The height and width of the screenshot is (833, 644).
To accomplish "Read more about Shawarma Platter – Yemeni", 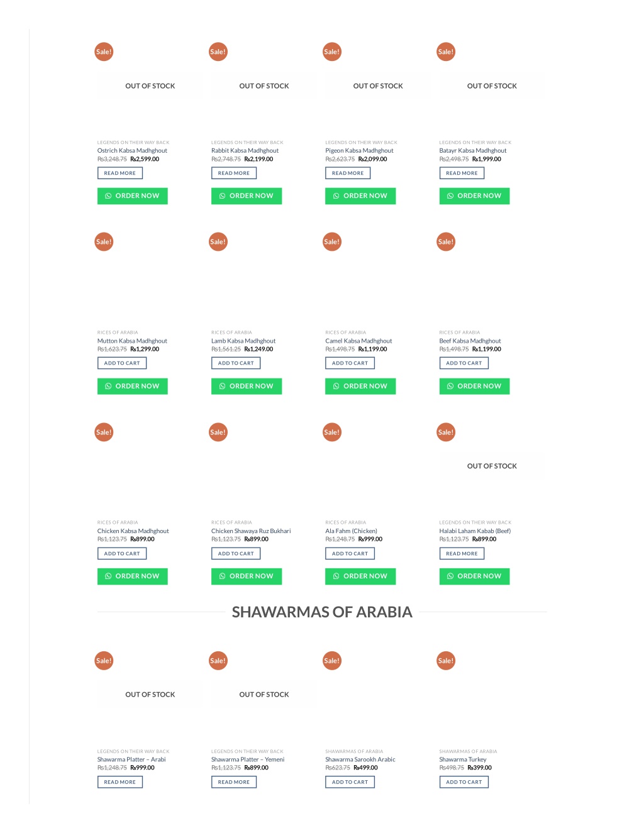I will point(234,782).
